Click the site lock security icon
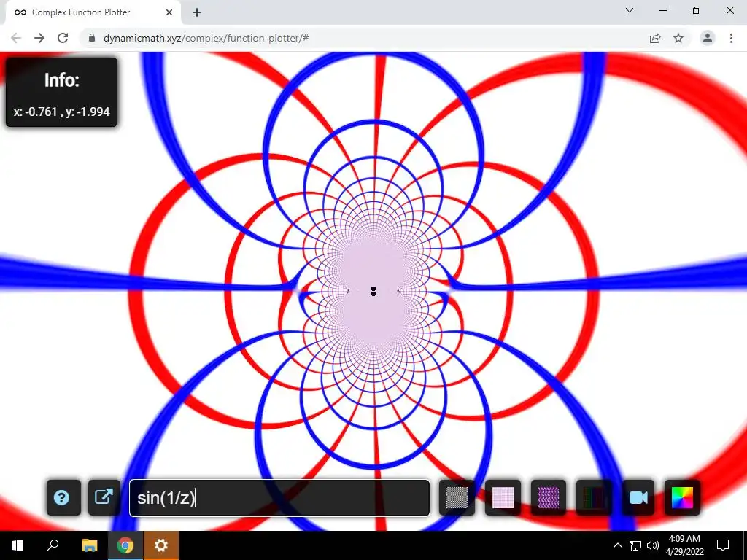Viewport: 747px width, 560px height. click(92, 38)
